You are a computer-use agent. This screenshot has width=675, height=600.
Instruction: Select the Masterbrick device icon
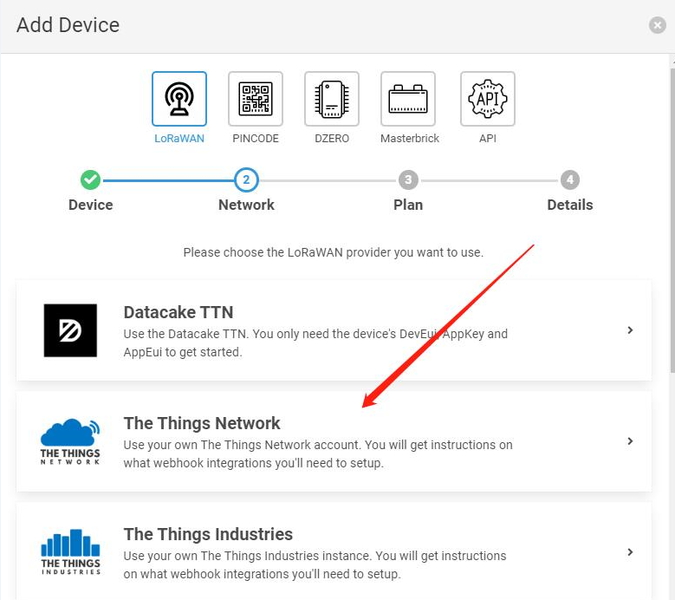(x=408, y=99)
